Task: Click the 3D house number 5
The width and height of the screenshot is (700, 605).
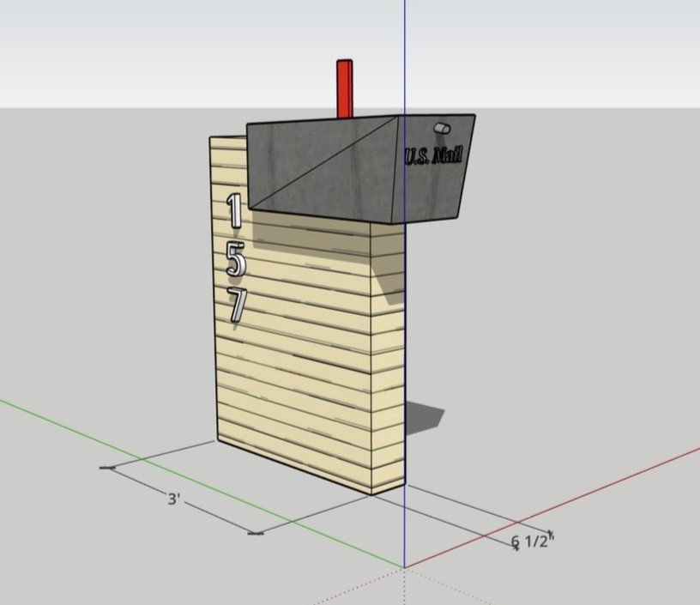Action: (235, 260)
